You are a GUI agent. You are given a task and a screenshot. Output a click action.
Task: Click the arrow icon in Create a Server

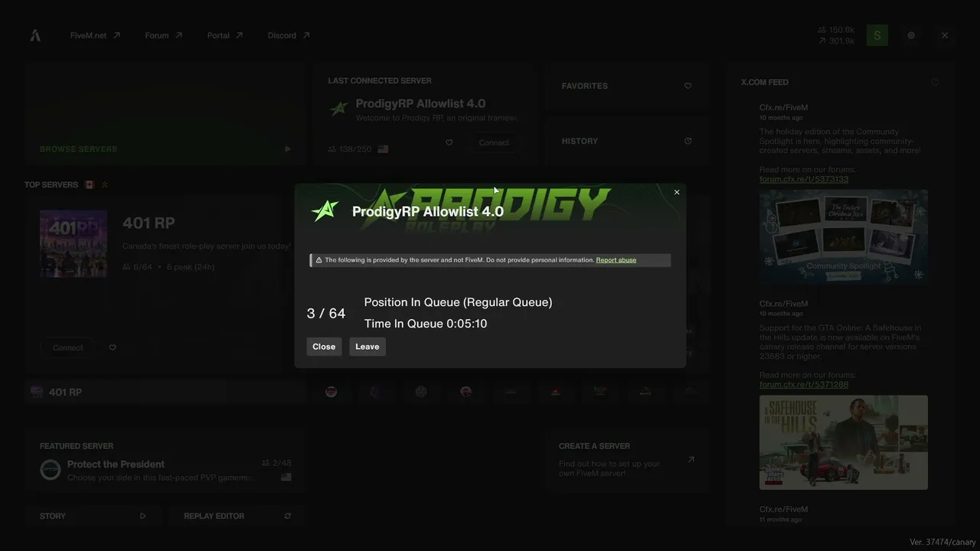pyautogui.click(x=691, y=459)
